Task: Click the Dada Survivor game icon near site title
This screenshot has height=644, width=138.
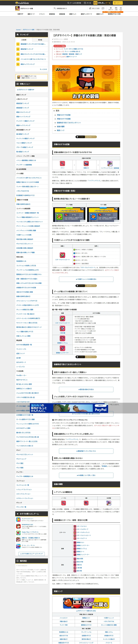Action: (18, 8)
